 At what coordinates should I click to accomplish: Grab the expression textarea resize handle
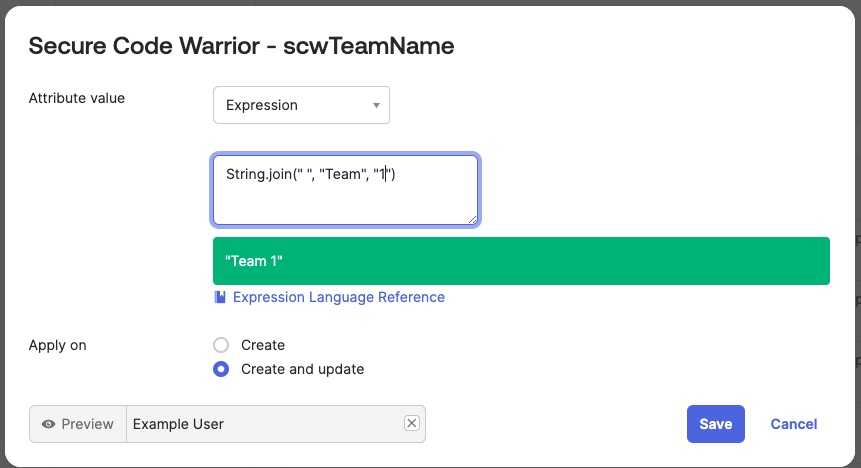[472, 219]
